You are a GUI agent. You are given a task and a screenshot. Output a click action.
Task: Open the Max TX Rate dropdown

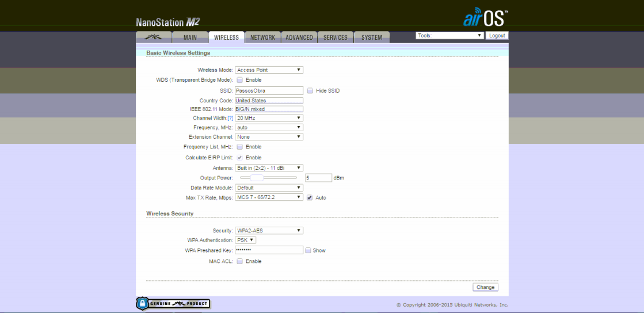click(x=269, y=197)
